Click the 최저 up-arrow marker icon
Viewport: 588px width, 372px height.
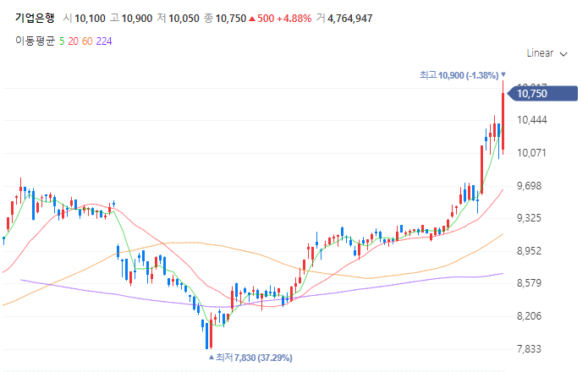pyautogui.click(x=211, y=358)
